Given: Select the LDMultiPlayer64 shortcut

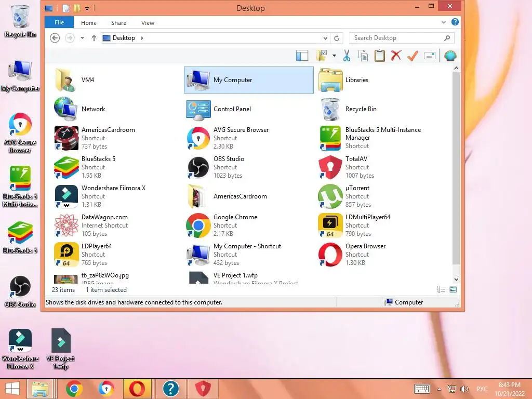Looking at the screenshot, I should (x=381, y=225).
